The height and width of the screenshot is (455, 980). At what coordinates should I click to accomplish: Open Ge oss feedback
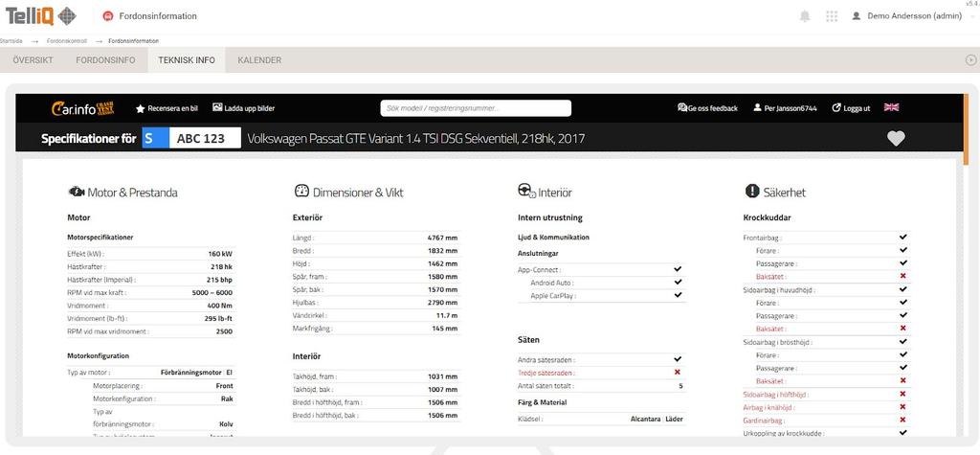click(x=712, y=108)
